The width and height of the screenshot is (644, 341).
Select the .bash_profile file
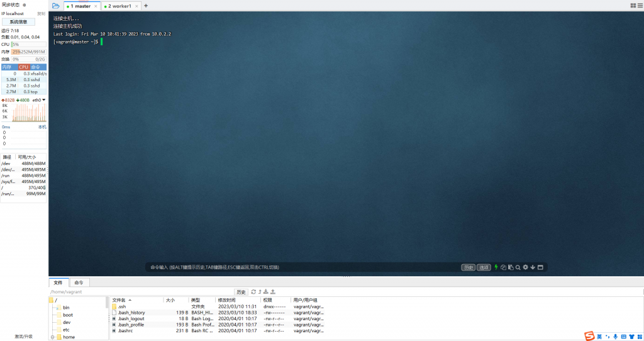[x=218, y=325]
